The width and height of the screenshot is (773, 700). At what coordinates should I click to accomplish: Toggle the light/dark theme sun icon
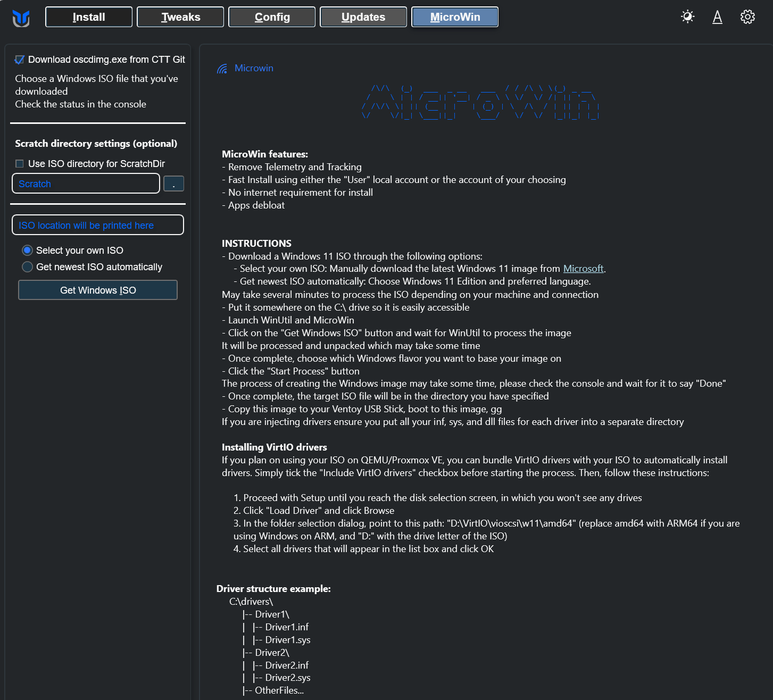pos(687,17)
